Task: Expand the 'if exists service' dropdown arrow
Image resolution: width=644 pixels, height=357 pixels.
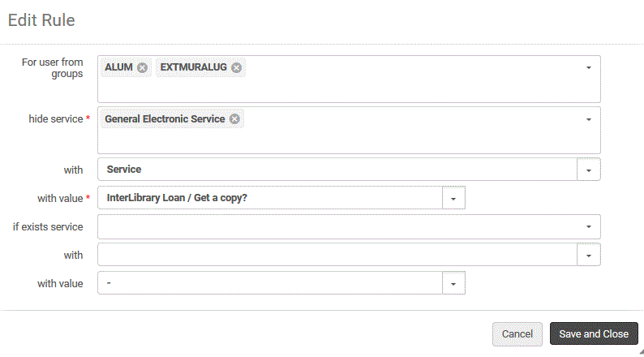Action: pyautogui.click(x=589, y=226)
